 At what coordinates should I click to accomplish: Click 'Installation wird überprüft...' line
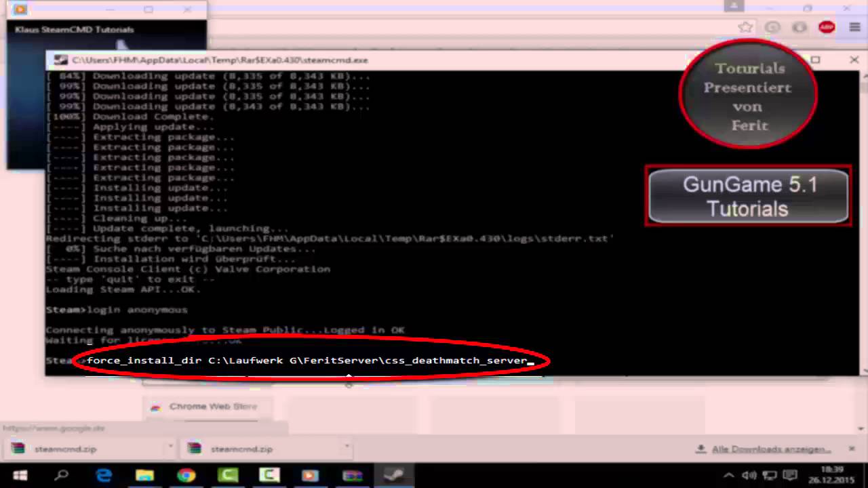171,259
